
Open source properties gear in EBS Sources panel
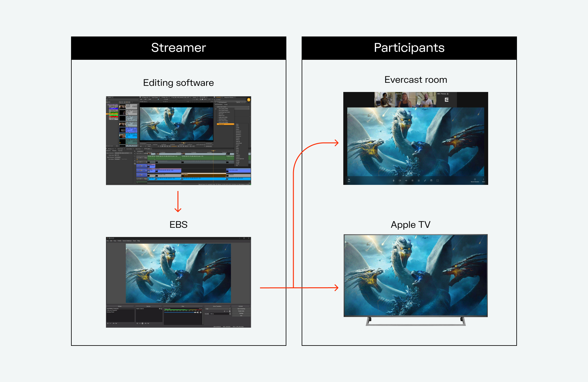[x=142, y=323]
